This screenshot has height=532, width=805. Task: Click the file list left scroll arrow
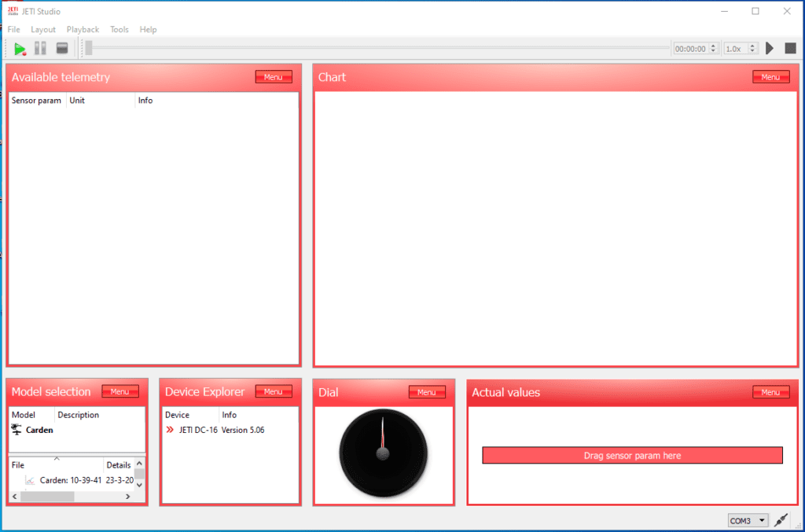[x=14, y=497]
